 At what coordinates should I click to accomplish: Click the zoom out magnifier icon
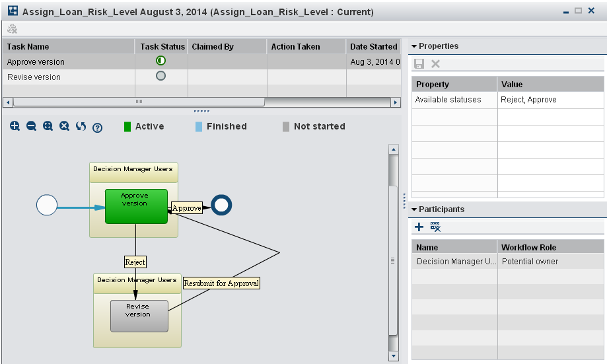(31, 126)
